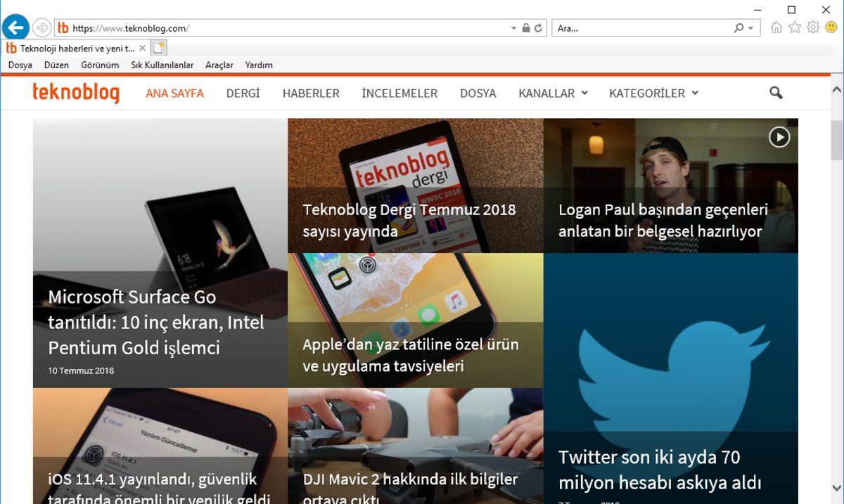Go to ANA SAYFA in site navigation
The image size is (844, 504).
click(174, 93)
